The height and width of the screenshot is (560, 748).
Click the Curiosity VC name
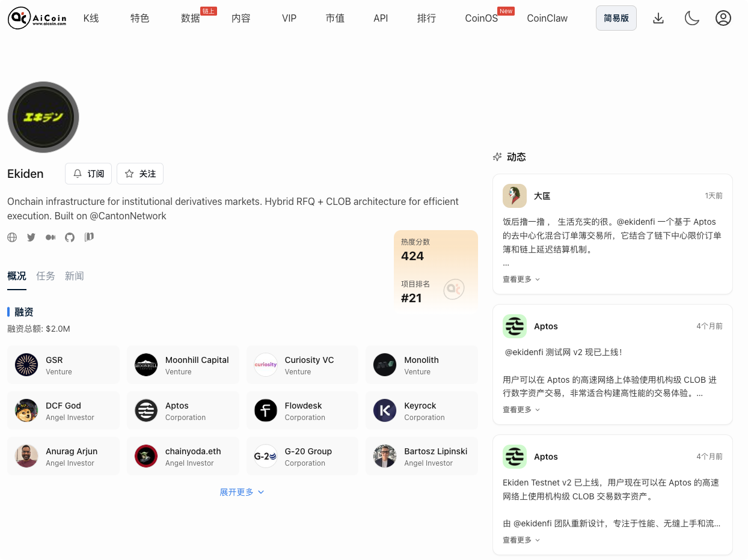point(309,360)
